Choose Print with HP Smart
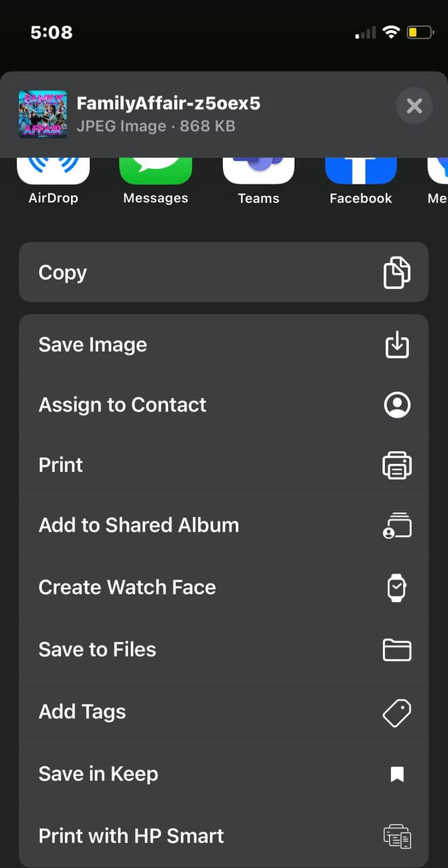The height and width of the screenshot is (868, 448). click(x=131, y=836)
